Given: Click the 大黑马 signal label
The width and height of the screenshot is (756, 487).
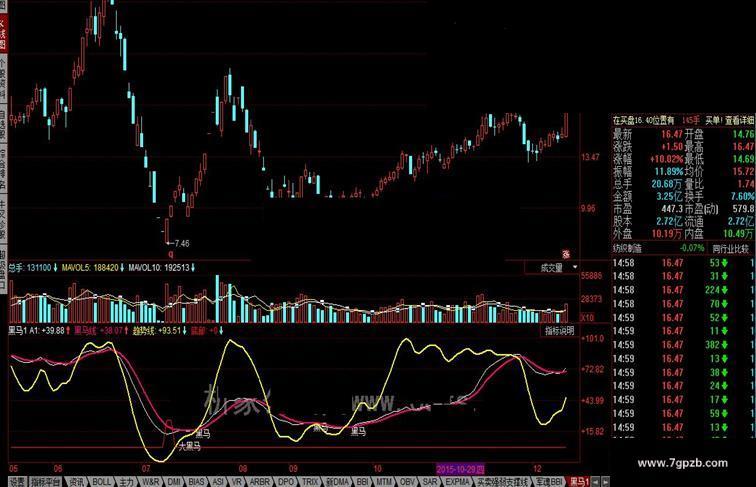Looking at the screenshot, I should point(189,447).
